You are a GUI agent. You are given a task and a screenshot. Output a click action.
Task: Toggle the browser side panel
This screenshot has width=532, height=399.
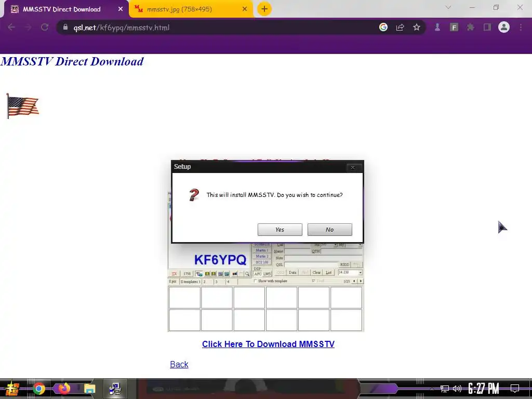[487, 27]
